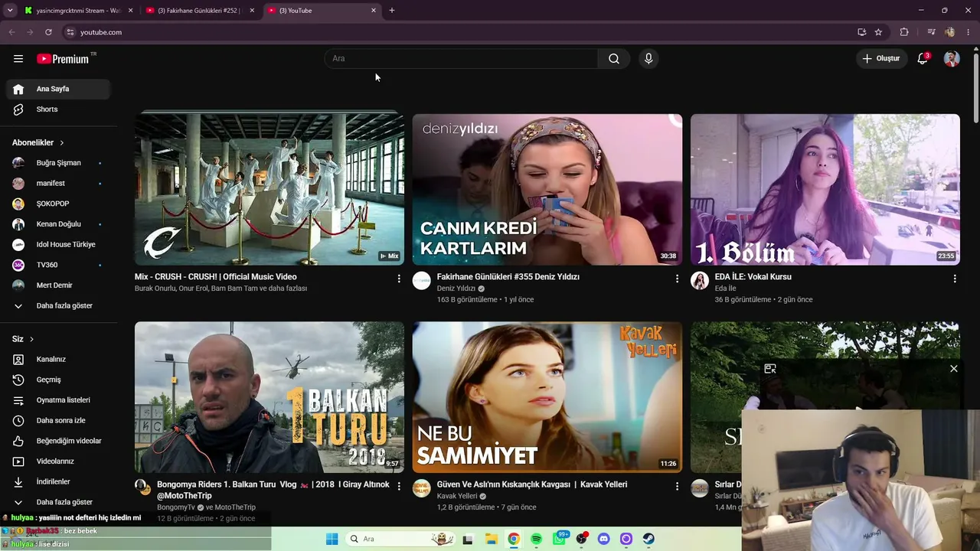Open TV360 subscription channel
980x551 pixels.
(58, 265)
